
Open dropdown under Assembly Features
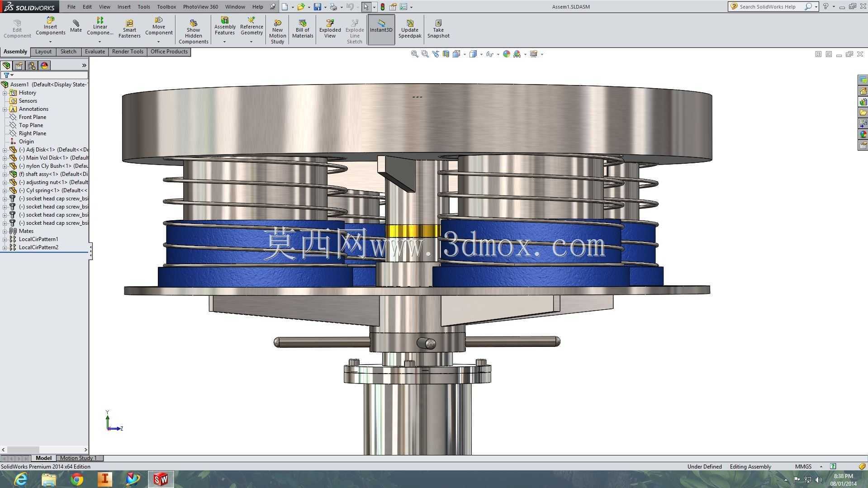click(x=224, y=42)
